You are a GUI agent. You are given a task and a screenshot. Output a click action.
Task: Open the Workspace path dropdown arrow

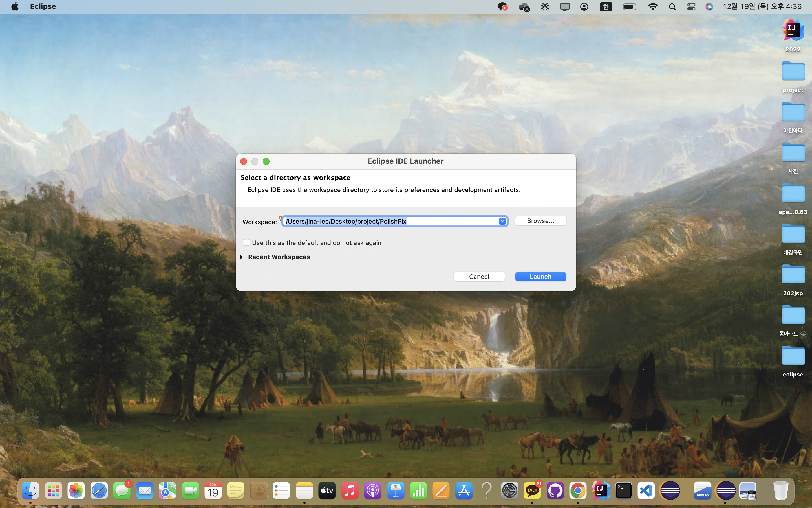click(502, 221)
